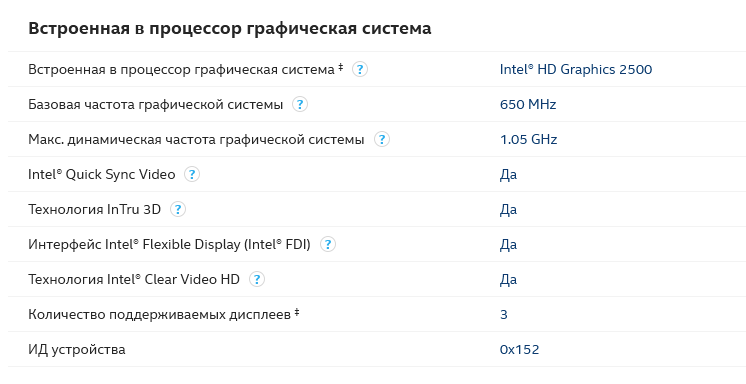Image resolution: width=746 pixels, height=384 pixels.
Task: Click the label Макс. динамическая частота графической системы
Action: (x=196, y=139)
